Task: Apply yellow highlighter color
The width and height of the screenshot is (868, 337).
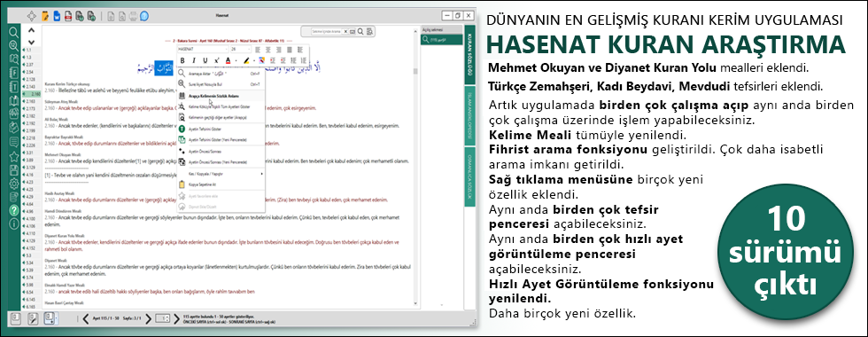Action: (246, 60)
